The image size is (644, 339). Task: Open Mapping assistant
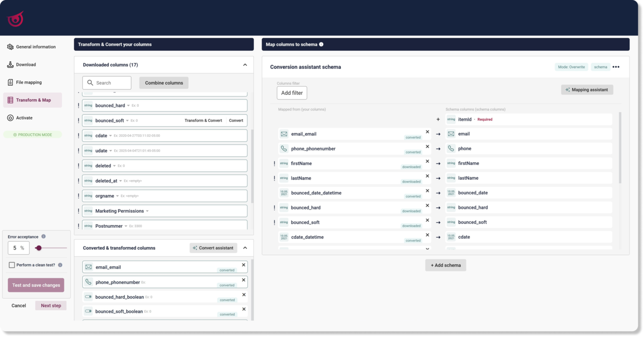[587, 90]
